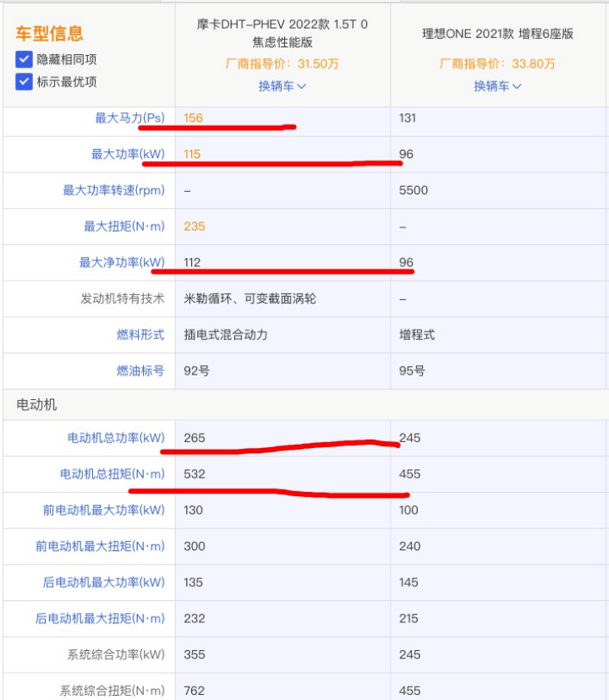
Task: Select motor total torque value 532
Action: click(x=195, y=474)
